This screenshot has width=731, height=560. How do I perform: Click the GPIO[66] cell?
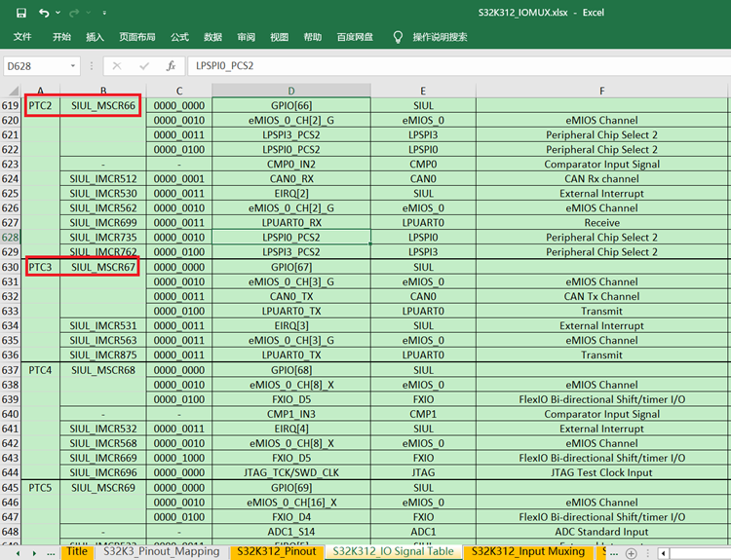(291, 106)
